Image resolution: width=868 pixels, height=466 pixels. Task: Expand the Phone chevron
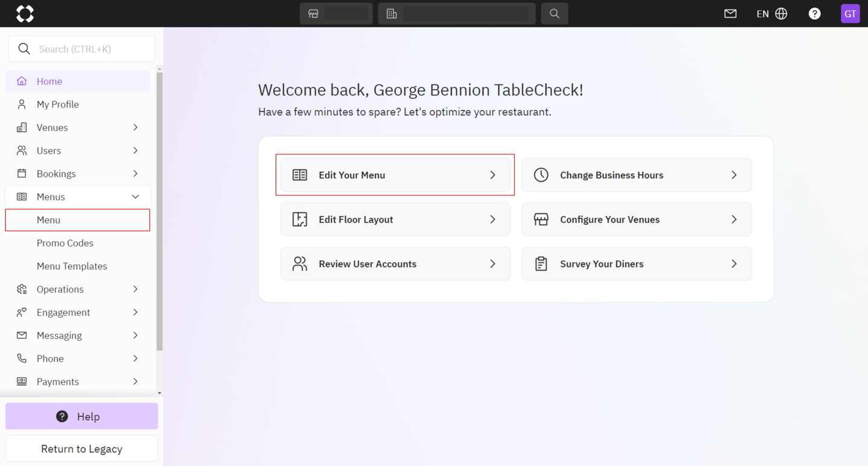(x=135, y=359)
